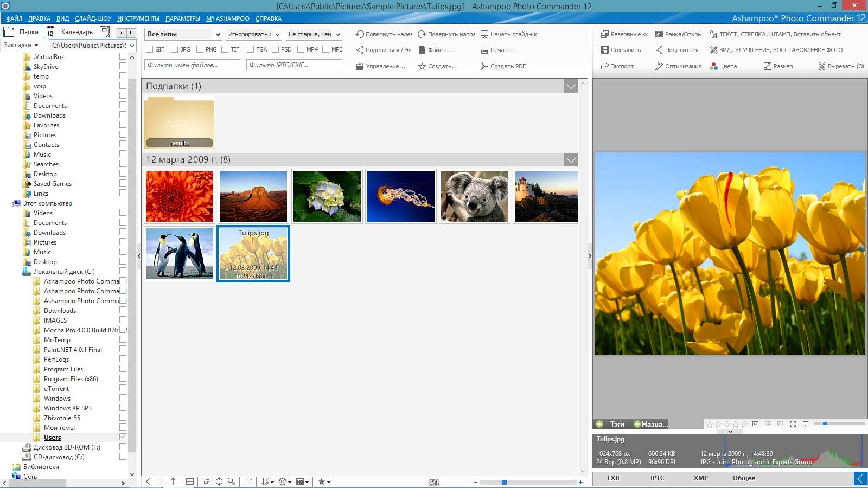Viewport: 868px width, 488px height.
Task: Uncheck the Users folder checkbox
Action: pos(123,437)
